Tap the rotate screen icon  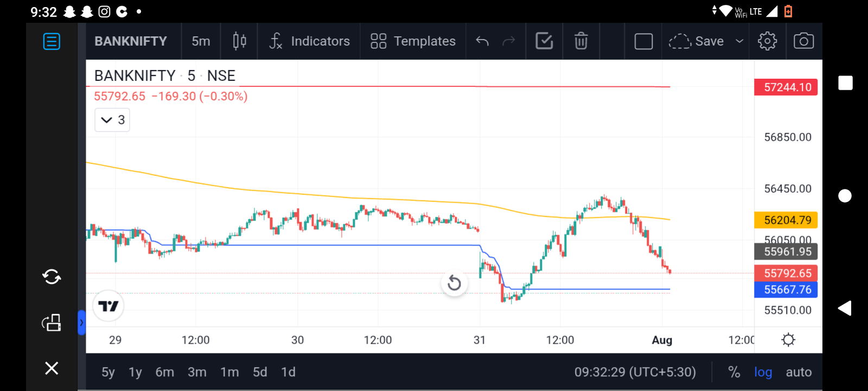tap(52, 323)
